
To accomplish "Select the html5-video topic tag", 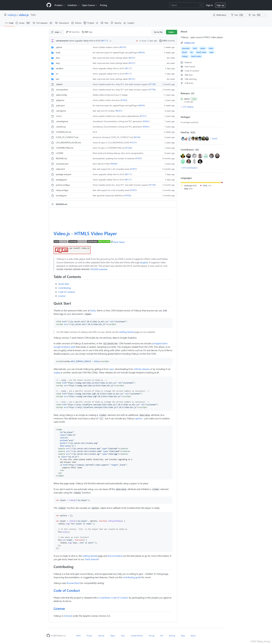I will tap(201, 52).
